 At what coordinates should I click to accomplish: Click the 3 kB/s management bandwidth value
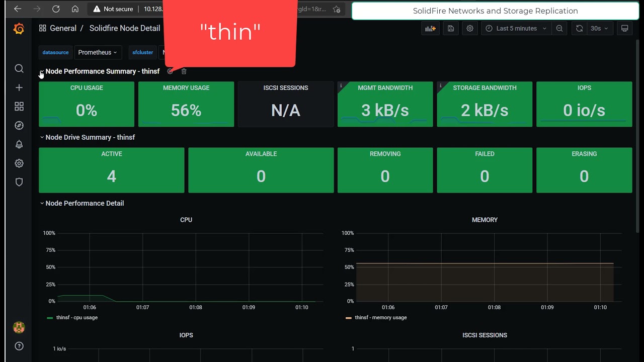coord(385,111)
